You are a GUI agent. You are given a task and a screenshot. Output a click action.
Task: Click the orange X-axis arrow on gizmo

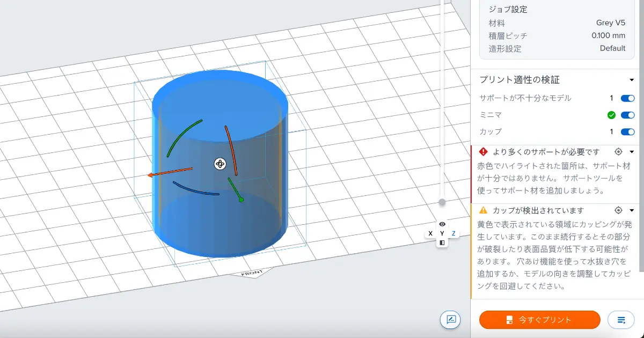tap(170, 172)
